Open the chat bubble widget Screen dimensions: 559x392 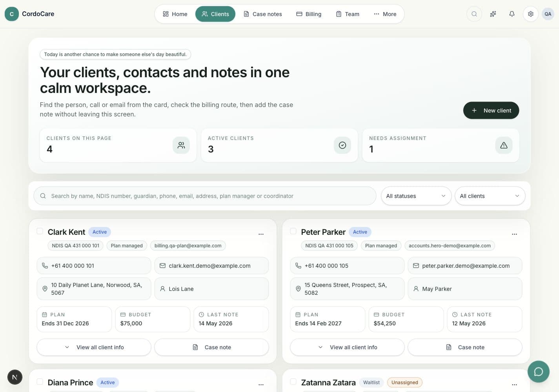pyautogui.click(x=539, y=372)
